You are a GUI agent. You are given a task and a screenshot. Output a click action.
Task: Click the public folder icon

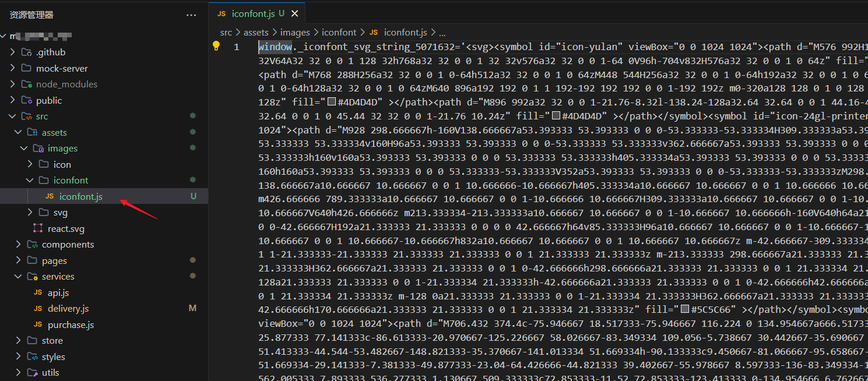(x=26, y=100)
